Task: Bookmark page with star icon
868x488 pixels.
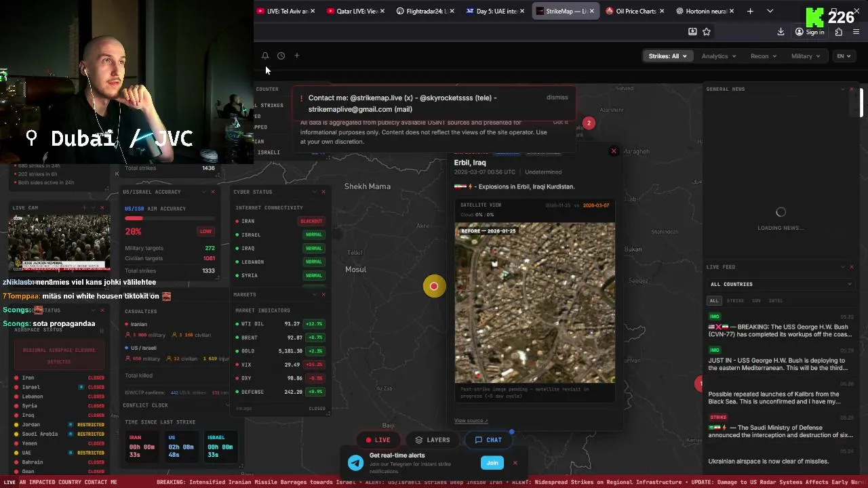Action: [707, 31]
